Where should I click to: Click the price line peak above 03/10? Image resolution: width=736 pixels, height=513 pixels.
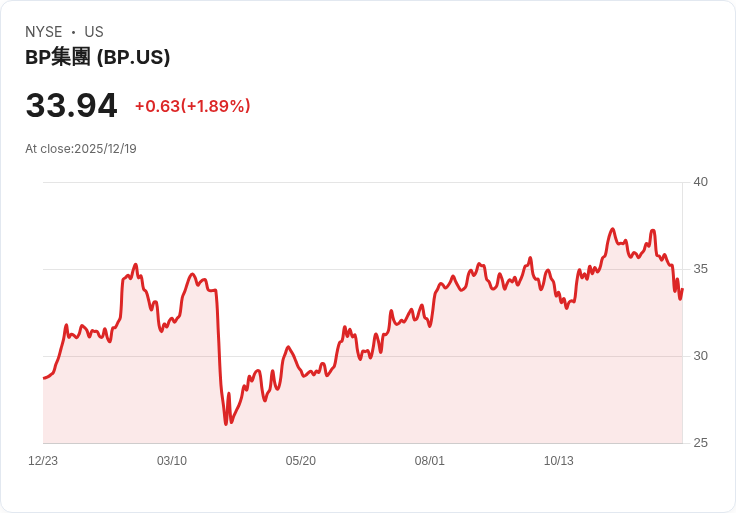[x=192, y=274]
